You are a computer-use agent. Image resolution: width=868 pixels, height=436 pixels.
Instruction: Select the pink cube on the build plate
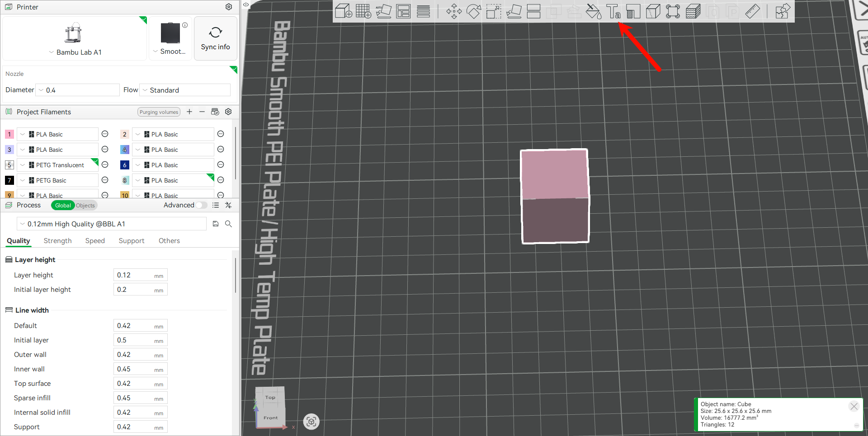click(555, 196)
